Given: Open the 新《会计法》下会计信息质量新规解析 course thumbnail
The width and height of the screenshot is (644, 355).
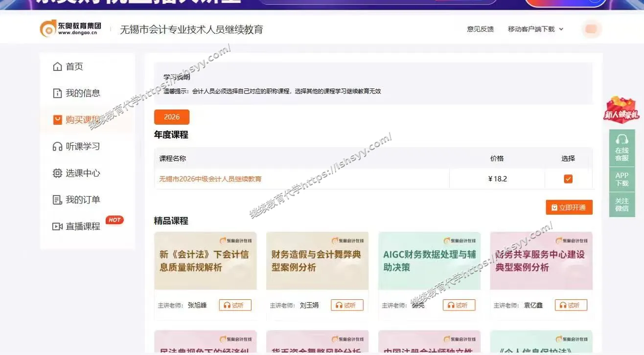Looking at the screenshot, I should 206,261.
